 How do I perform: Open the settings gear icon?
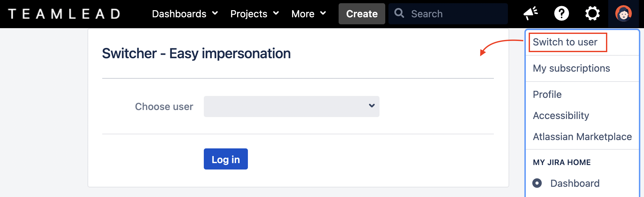click(x=592, y=14)
